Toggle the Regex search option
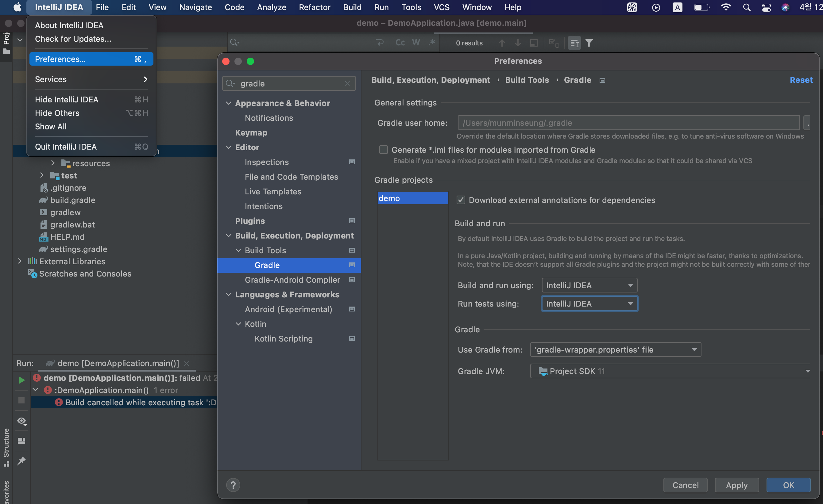 coord(432,43)
